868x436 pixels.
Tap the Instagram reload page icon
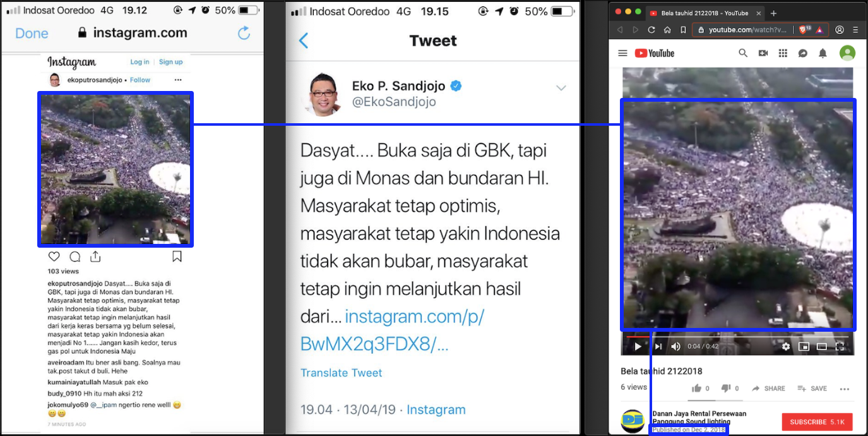click(244, 33)
